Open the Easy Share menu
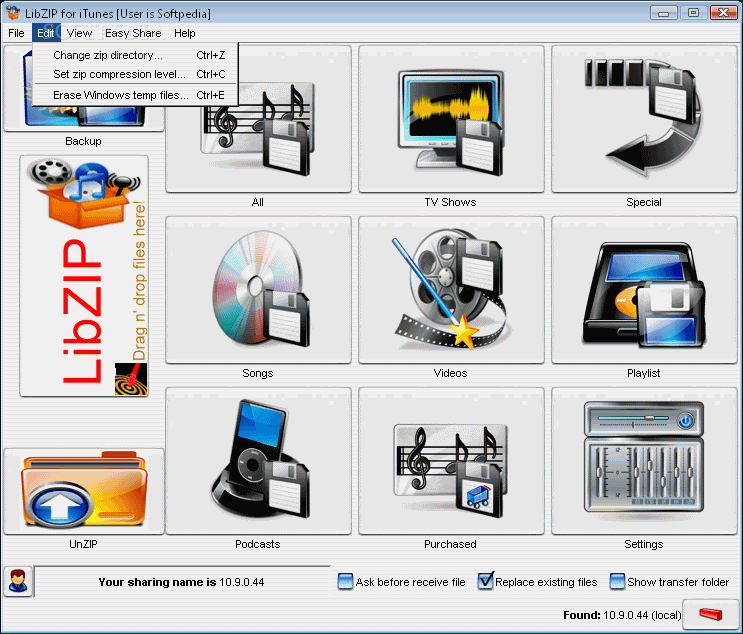743x634 pixels. point(133,33)
